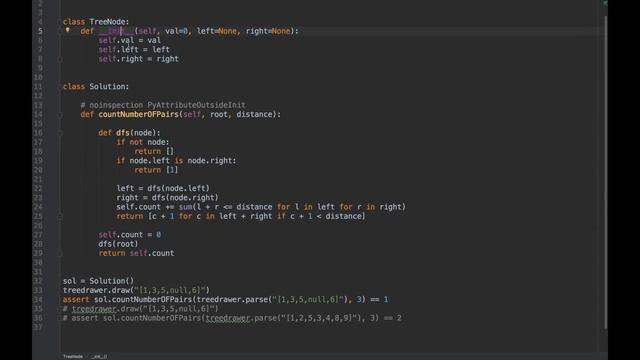Click 'return self.count' statement
Viewport: 640px width, 360px height.
[136, 253]
